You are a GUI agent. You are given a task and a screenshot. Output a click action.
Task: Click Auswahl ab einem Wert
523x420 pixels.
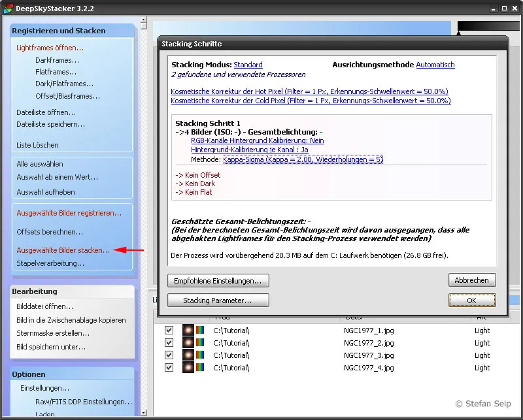click(58, 177)
